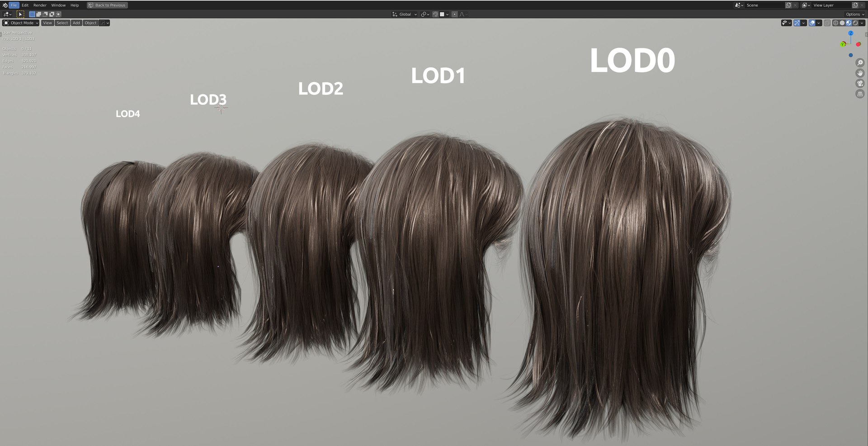Viewport: 868px width, 446px height.
Task: Click the View Layer name field
Action: [832, 5]
